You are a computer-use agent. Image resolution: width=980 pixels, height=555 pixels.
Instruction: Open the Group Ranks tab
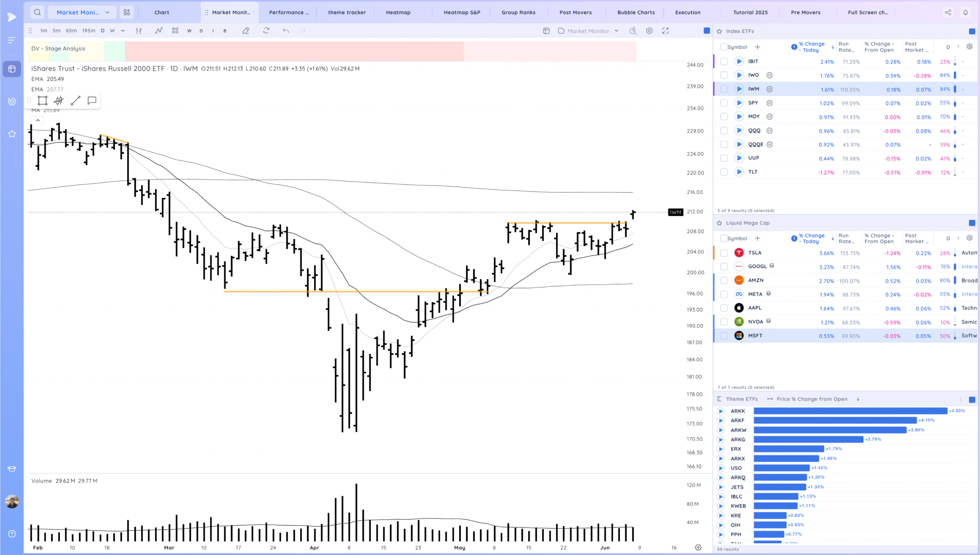coord(518,12)
